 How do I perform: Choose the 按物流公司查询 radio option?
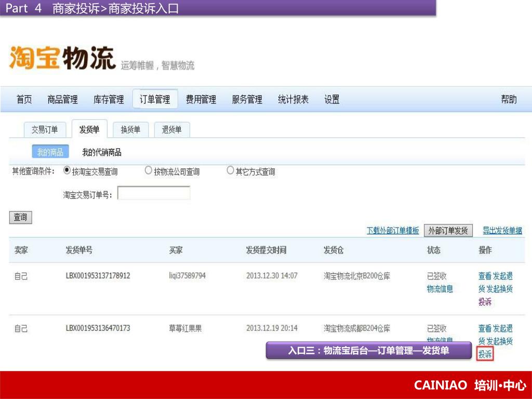[x=148, y=170]
